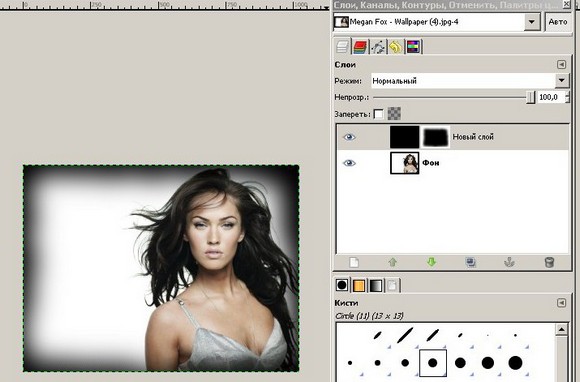The width and height of the screenshot is (580, 382).
Task: Select the currently highlighted Circle (11) brush
Action: click(x=432, y=363)
